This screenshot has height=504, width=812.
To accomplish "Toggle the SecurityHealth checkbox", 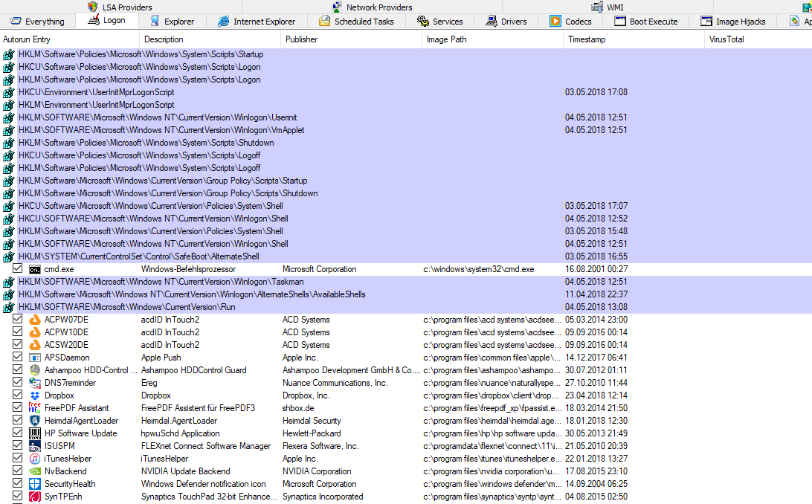I will coord(18,483).
